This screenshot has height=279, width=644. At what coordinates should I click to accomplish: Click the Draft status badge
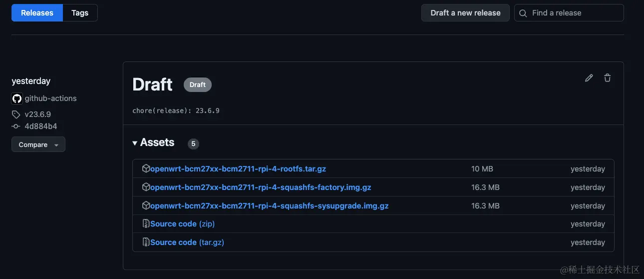pyautogui.click(x=198, y=85)
